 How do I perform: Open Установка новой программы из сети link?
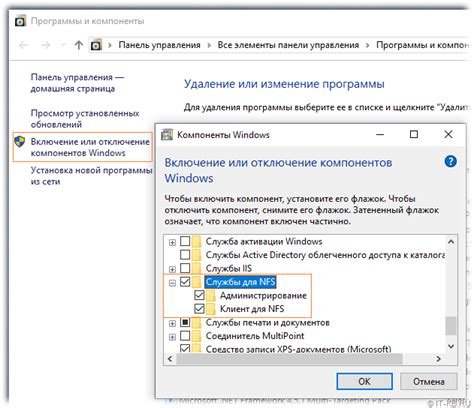[91, 176]
